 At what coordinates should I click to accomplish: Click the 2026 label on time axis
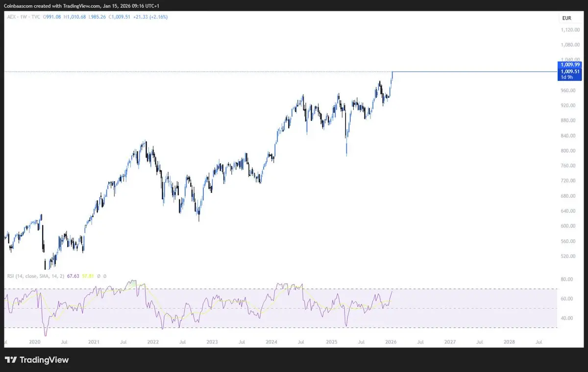click(x=391, y=341)
